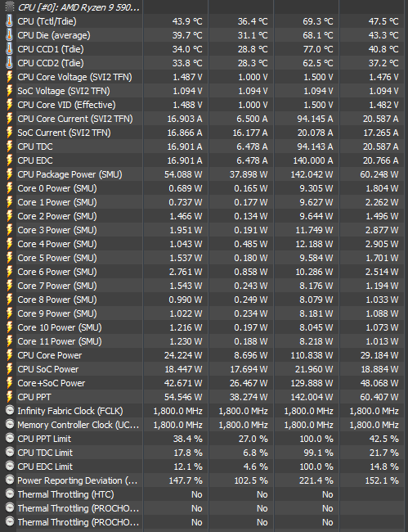
Task: Click the 94.145 A maximum core current value
Action: pyautogui.click(x=315, y=119)
